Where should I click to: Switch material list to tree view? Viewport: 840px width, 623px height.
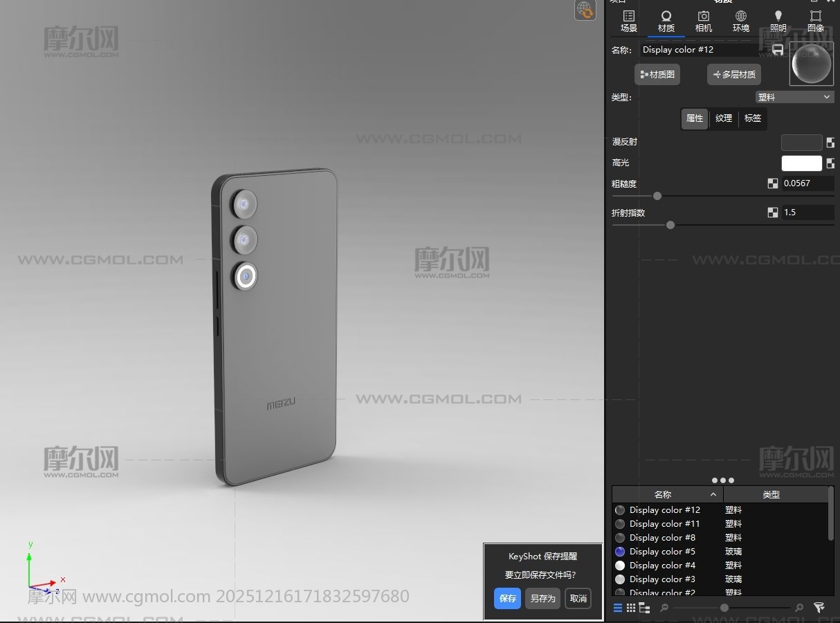point(644,608)
